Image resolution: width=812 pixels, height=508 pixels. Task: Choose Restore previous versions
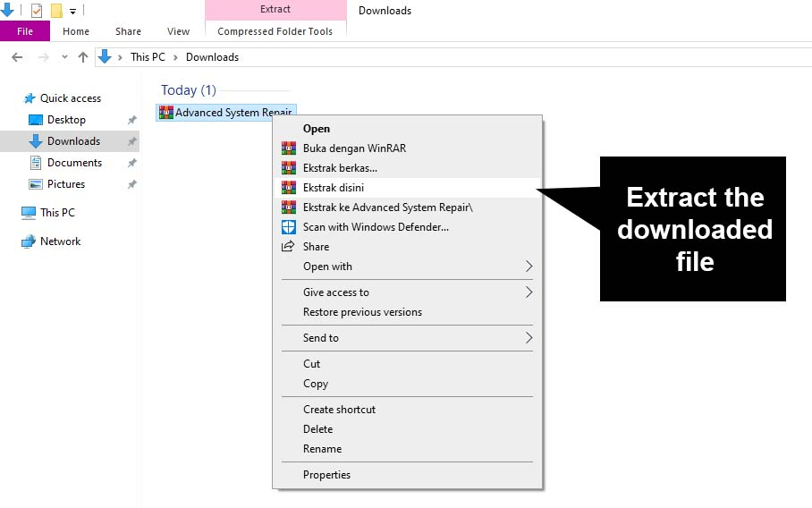point(407,312)
